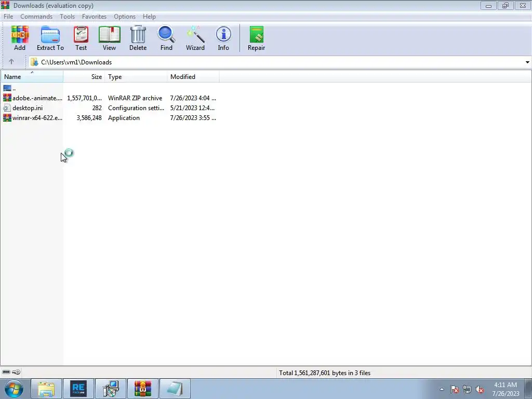
Task: Expand the address path dropdown arrow
Action: 527,62
